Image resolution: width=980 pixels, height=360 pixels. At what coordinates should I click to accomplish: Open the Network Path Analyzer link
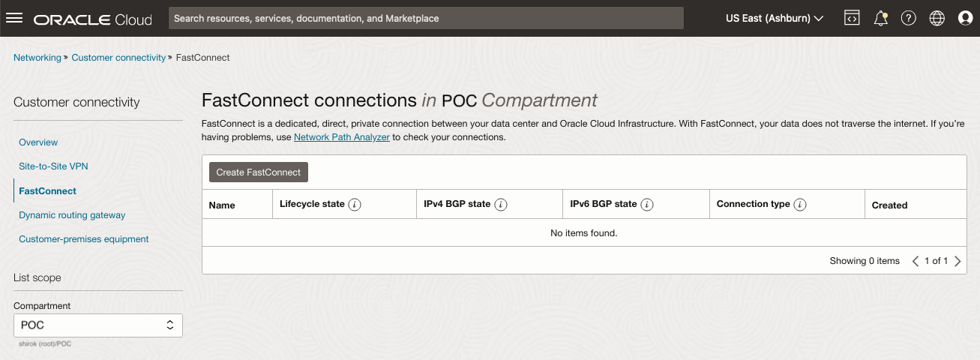341,137
